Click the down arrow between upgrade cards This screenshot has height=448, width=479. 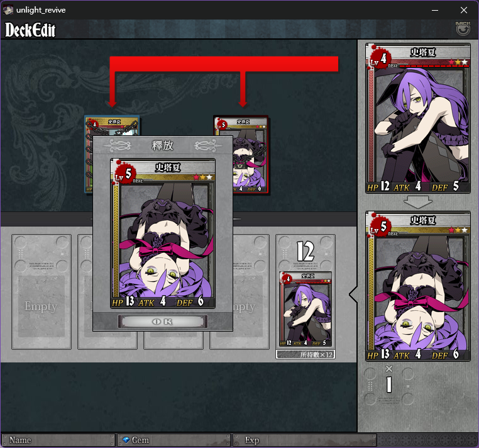[x=417, y=202]
